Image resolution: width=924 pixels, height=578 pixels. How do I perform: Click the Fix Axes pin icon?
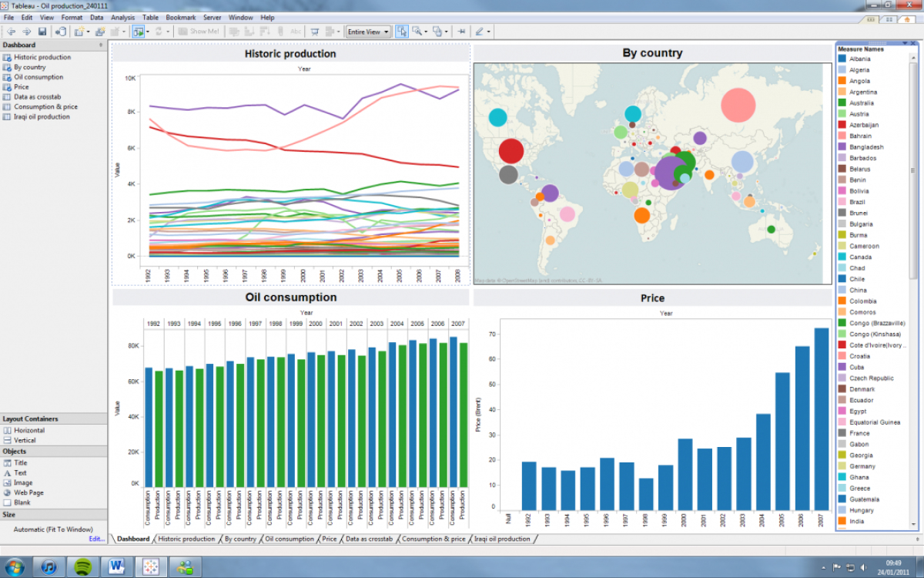(461, 32)
